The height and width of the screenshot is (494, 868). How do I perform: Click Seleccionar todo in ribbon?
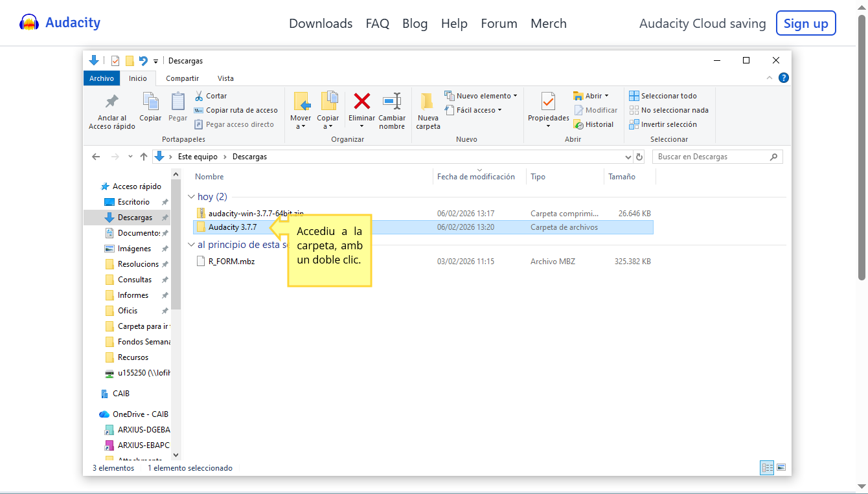[663, 96]
